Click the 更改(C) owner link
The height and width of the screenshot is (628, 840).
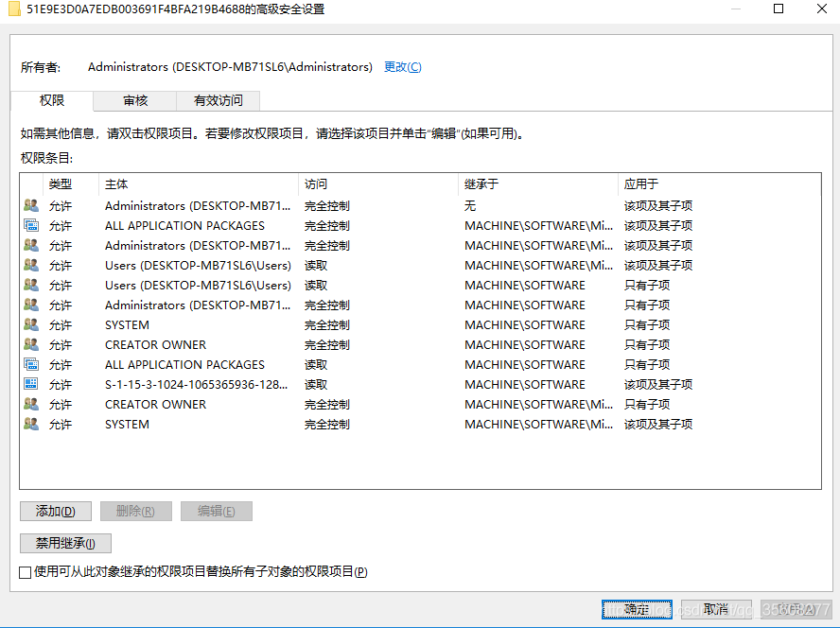point(403,67)
